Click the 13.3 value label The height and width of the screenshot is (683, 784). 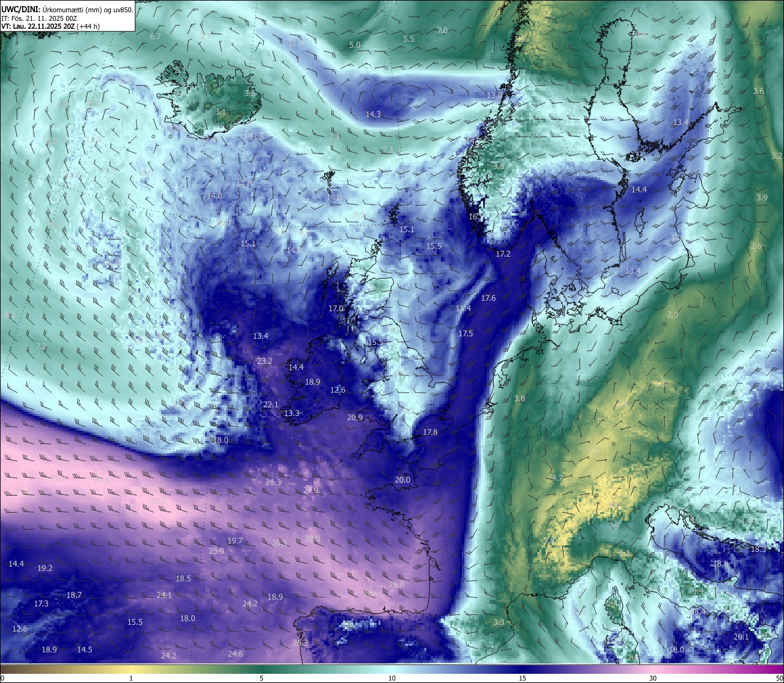click(292, 413)
